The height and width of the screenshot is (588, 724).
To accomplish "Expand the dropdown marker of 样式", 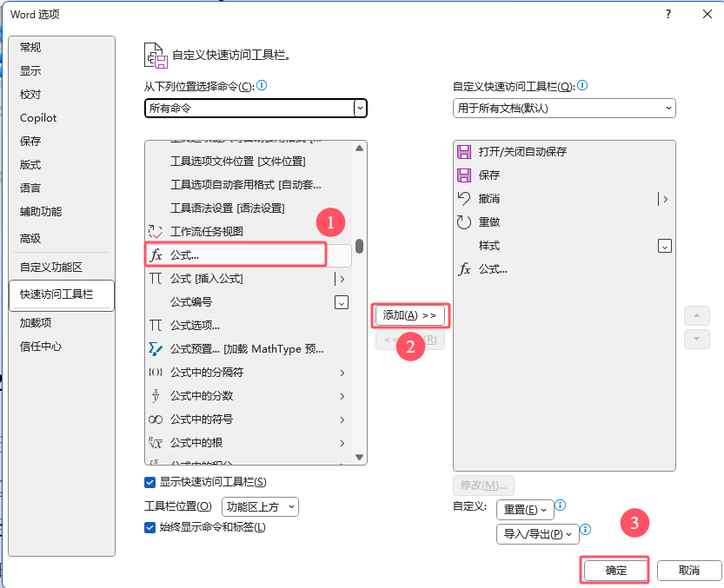I will pyautogui.click(x=664, y=246).
